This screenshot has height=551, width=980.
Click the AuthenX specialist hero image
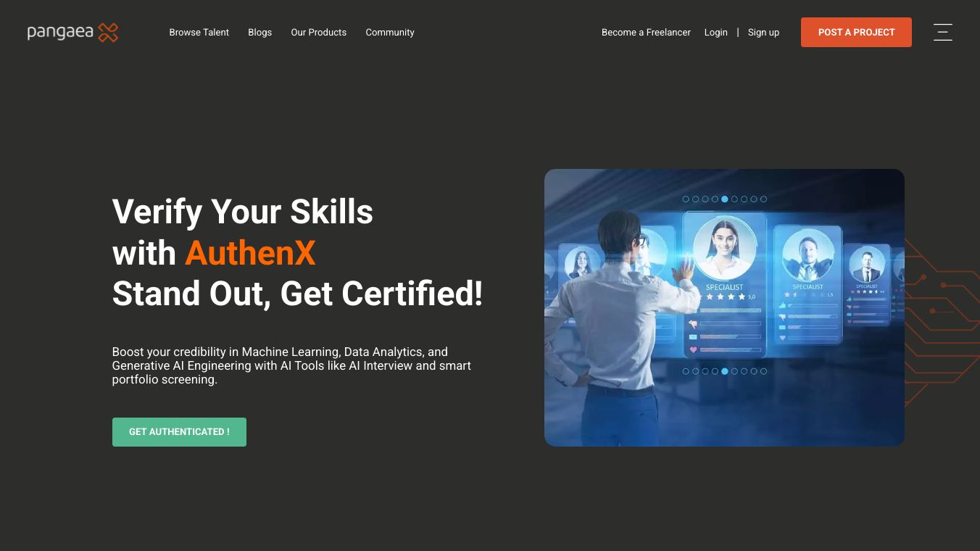point(724,307)
